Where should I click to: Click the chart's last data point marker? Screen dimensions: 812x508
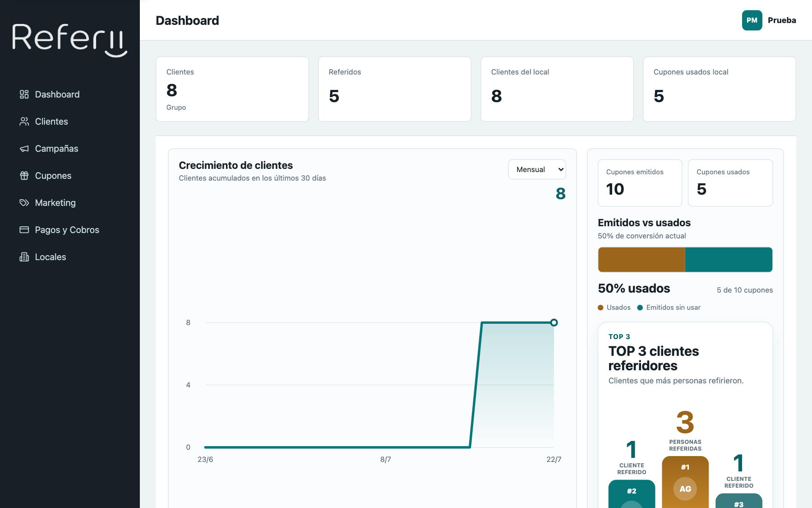[554, 322]
